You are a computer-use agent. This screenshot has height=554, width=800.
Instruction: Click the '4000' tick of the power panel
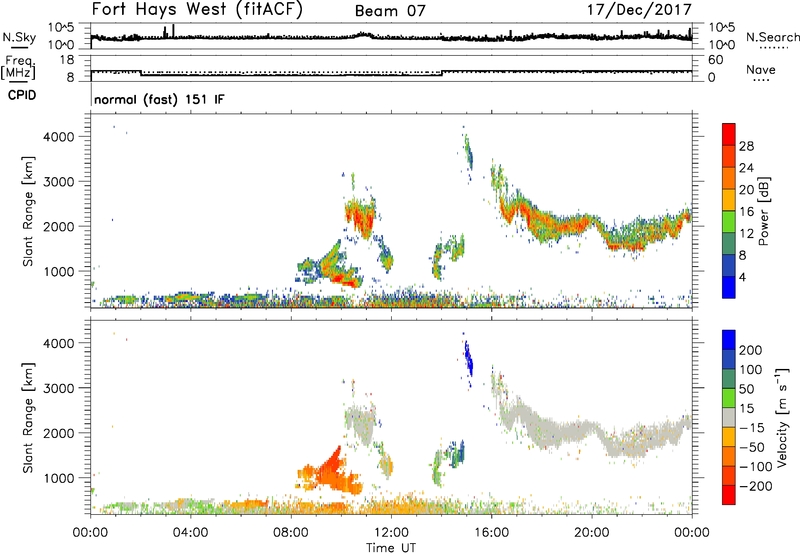pos(59,137)
